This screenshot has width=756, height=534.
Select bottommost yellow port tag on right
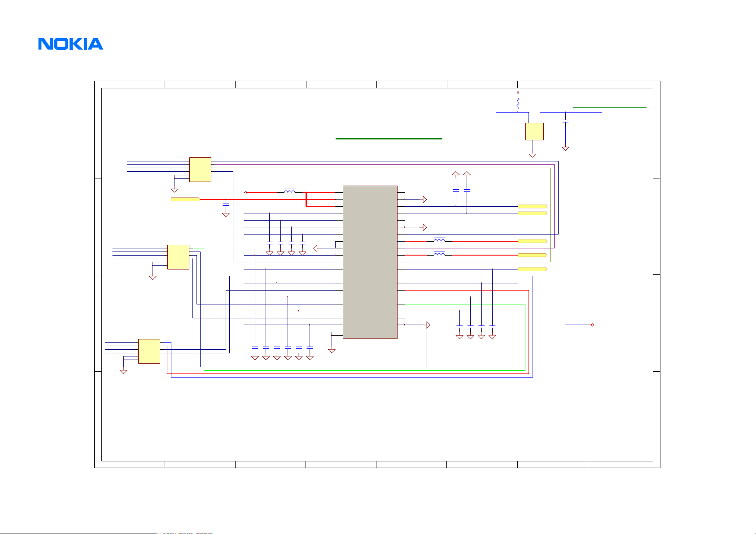[532, 269]
